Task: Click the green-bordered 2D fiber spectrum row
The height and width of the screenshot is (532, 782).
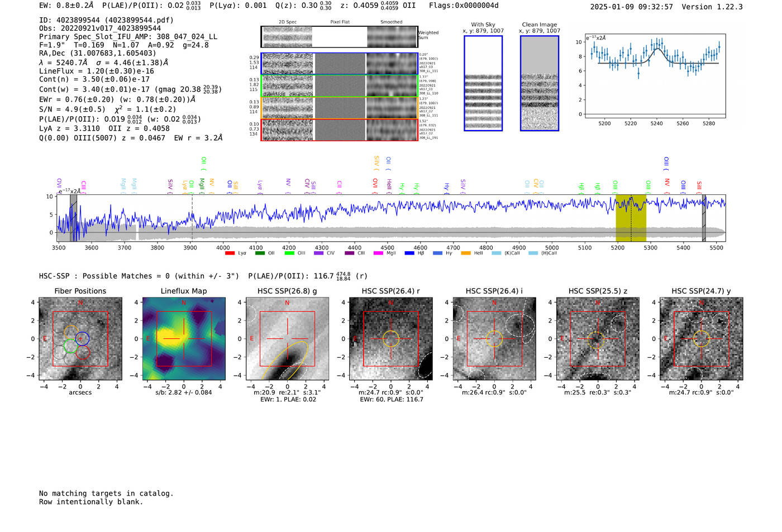Action: click(339, 85)
